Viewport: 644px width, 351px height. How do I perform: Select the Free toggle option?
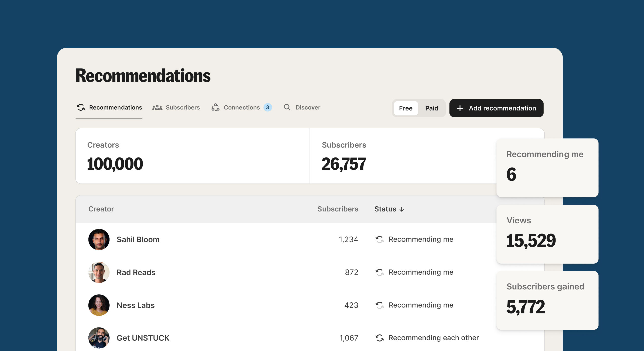point(406,108)
